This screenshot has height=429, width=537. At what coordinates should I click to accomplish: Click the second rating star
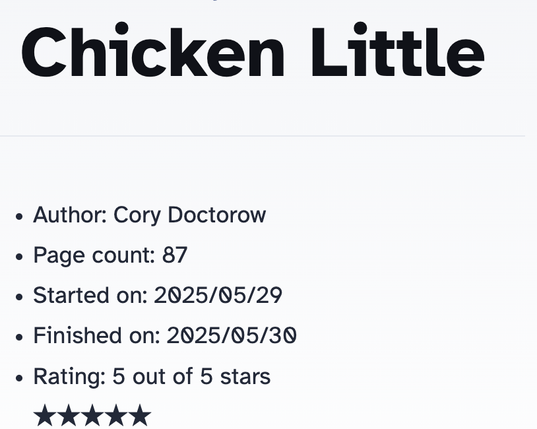point(68,415)
